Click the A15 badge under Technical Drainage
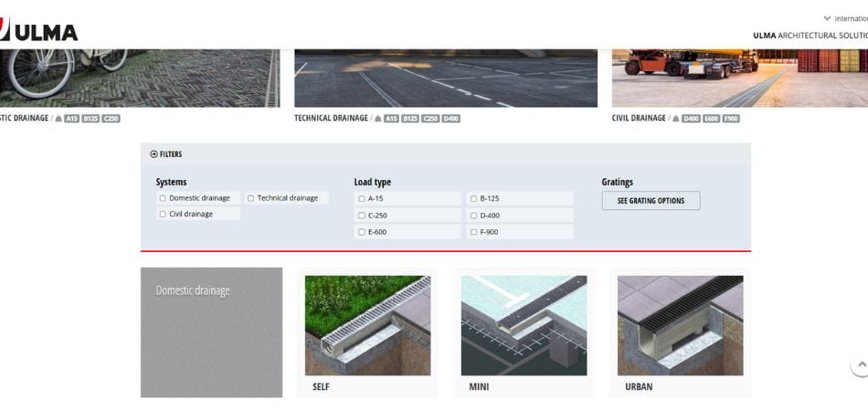Viewport: 868px width, 411px height. [x=391, y=119]
